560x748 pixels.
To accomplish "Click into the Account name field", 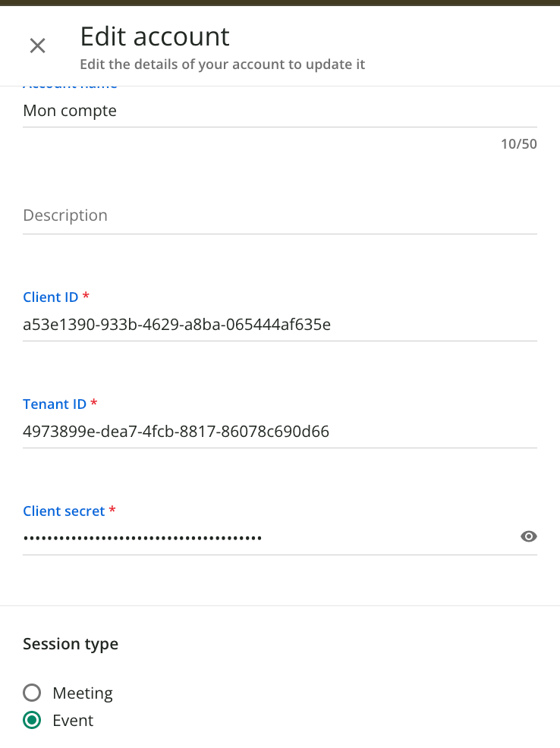I will click(x=279, y=111).
